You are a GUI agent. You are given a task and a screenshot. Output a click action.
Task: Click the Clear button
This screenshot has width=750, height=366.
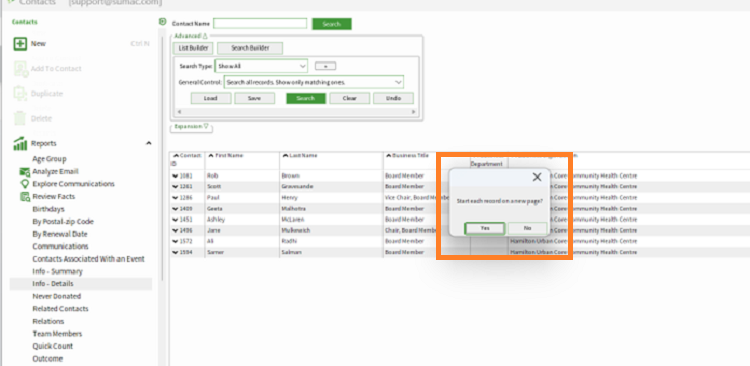tap(350, 98)
